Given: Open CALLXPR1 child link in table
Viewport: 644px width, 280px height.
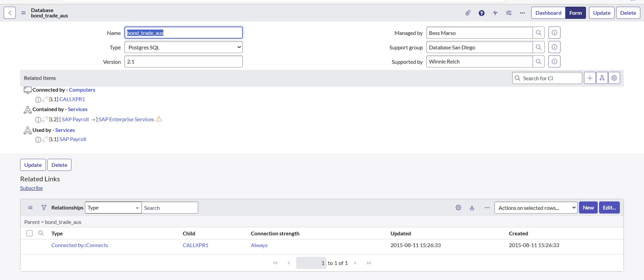Looking at the screenshot, I should click(x=196, y=245).
